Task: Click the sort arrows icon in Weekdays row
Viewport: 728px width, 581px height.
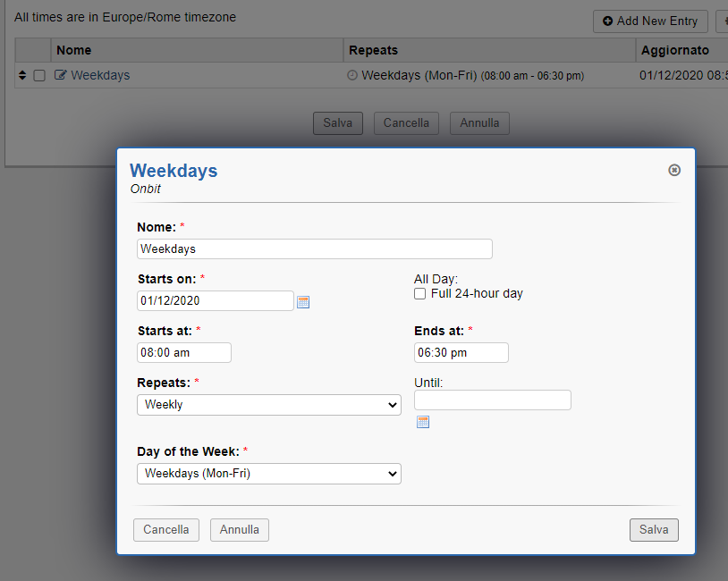Action: coord(22,76)
